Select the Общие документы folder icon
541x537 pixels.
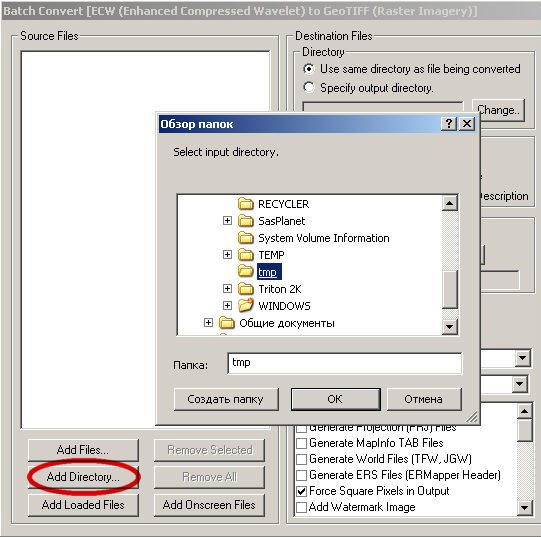[227, 323]
